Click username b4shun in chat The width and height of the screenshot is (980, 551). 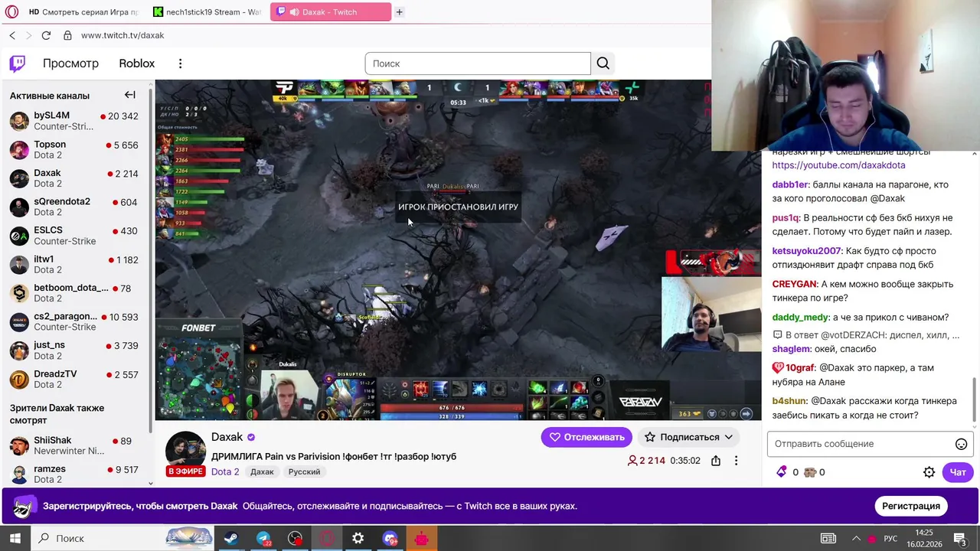789,401
